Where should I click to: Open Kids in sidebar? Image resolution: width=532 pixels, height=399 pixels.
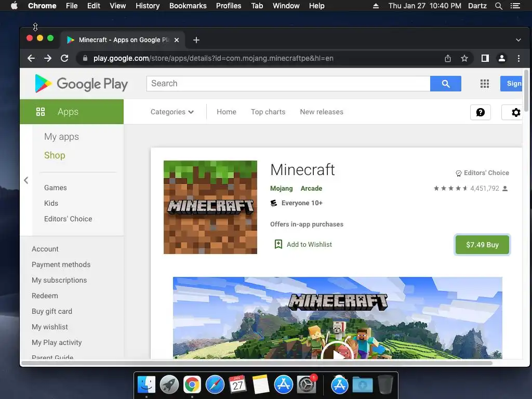[x=51, y=203]
